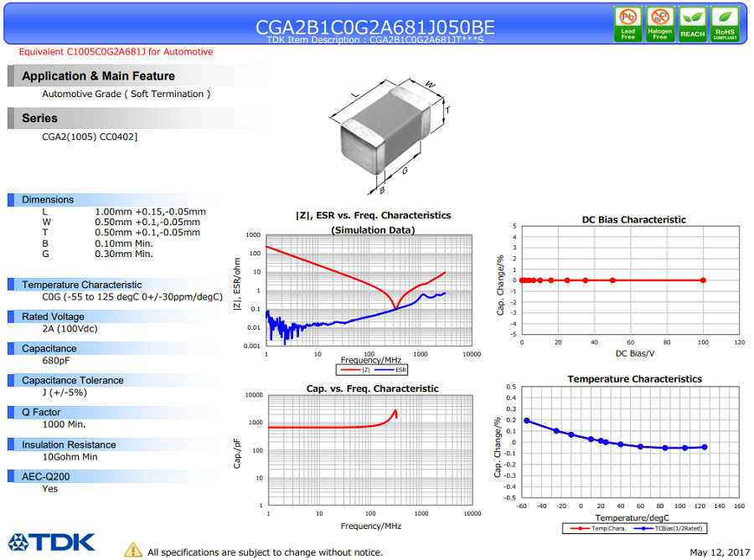Click the Temperature Characteristics chart title
Screen dimensions: 754x560
coord(635,379)
